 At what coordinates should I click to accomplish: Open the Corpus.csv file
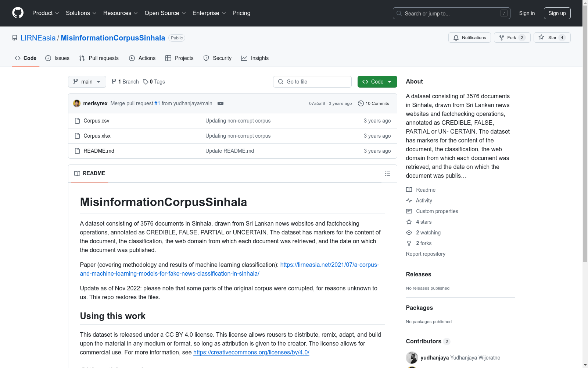[x=96, y=121]
